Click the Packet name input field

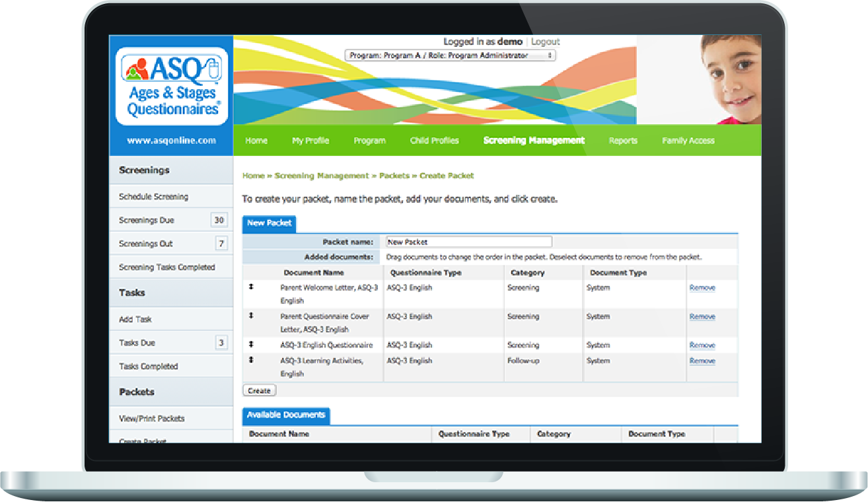pos(469,241)
